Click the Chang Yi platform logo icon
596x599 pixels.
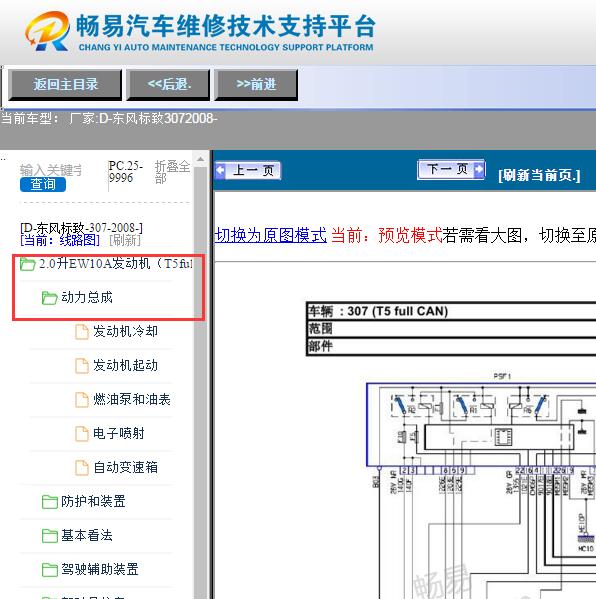[47, 31]
